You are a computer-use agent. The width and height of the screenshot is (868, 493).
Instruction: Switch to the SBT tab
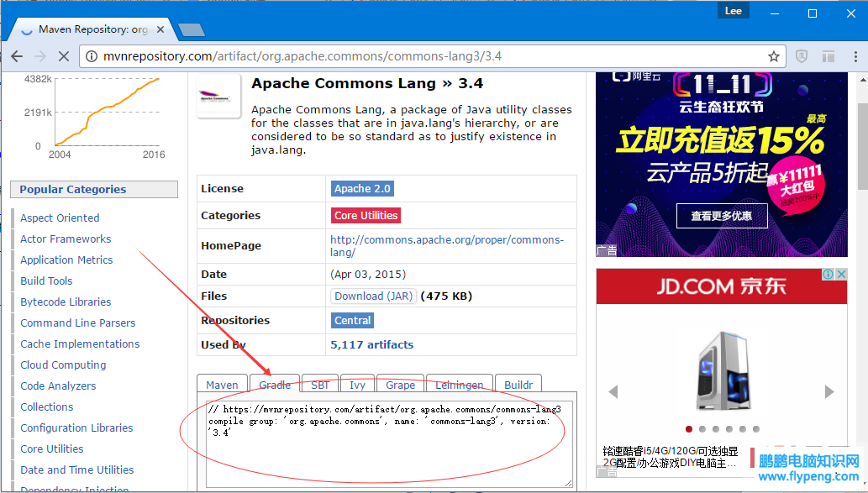point(320,384)
